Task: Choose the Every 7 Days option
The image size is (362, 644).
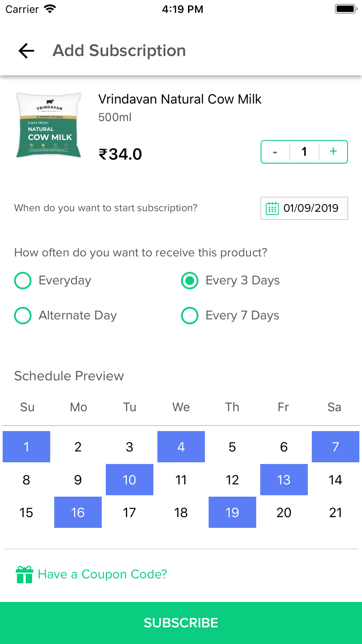Action: click(230, 315)
